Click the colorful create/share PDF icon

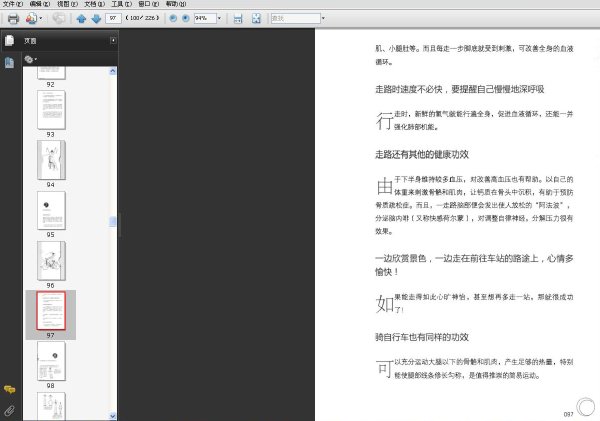tap(31, 18)
